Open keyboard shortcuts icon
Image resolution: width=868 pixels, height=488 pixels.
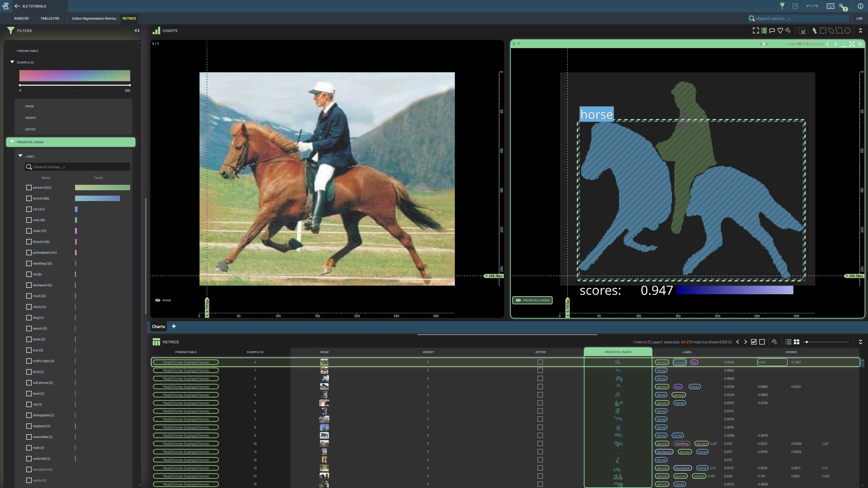(830, 6)
